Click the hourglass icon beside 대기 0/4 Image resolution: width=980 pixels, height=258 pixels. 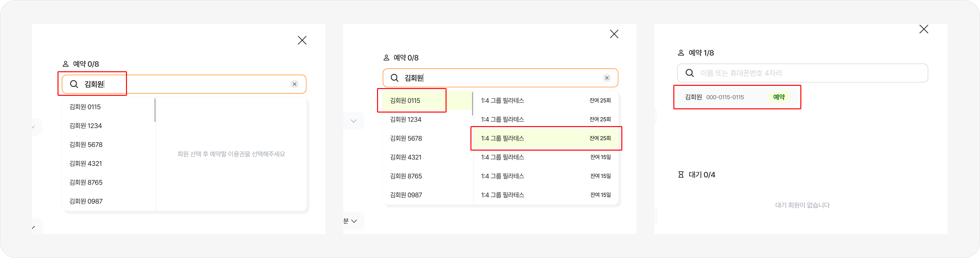(x=681, y=175)
